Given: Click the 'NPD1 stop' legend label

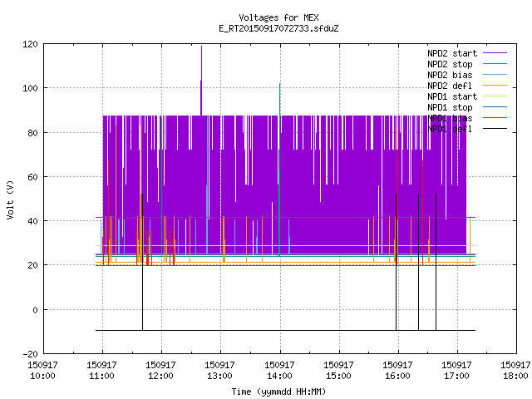Looking at the screenshot, I should 450,107.
